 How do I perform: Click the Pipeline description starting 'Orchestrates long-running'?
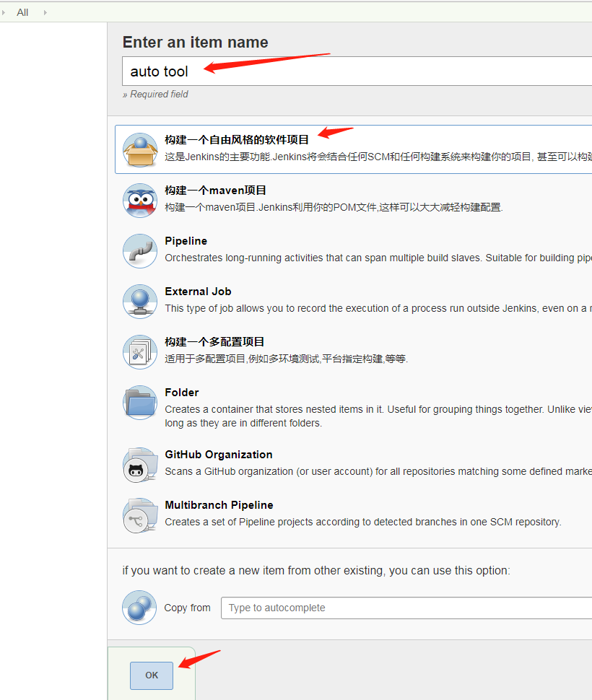point(378,258)
